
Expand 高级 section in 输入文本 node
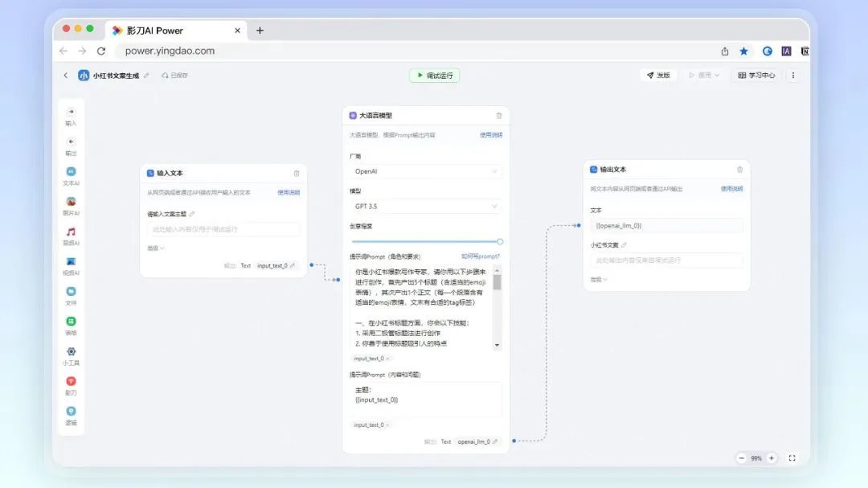156,248
